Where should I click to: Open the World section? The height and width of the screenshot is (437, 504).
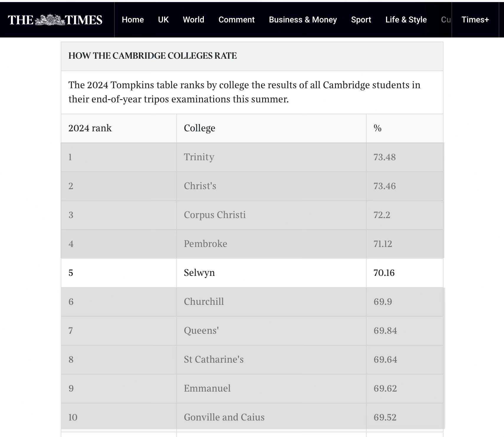[193, 20]
